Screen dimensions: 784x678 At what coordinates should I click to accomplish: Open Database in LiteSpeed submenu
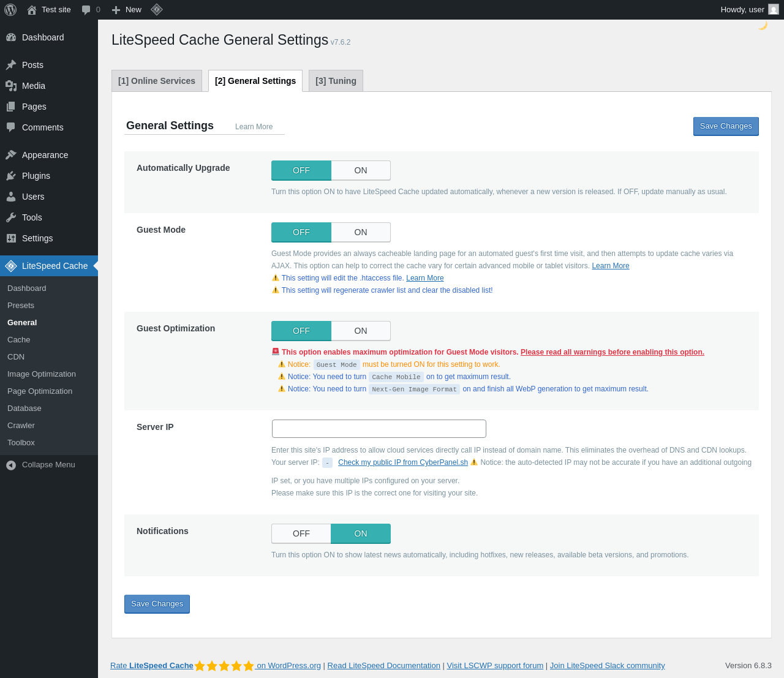click(24, 409)
